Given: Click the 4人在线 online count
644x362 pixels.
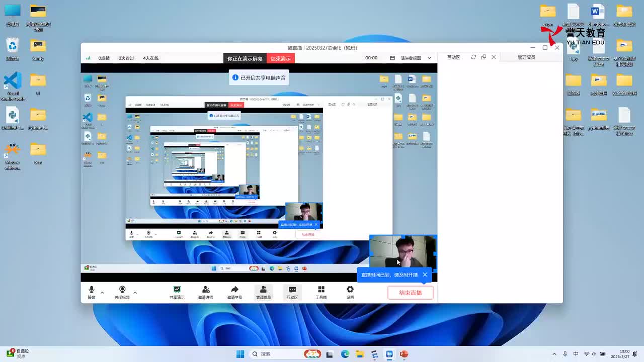Looking at the screenshot, I should [150, 58].
